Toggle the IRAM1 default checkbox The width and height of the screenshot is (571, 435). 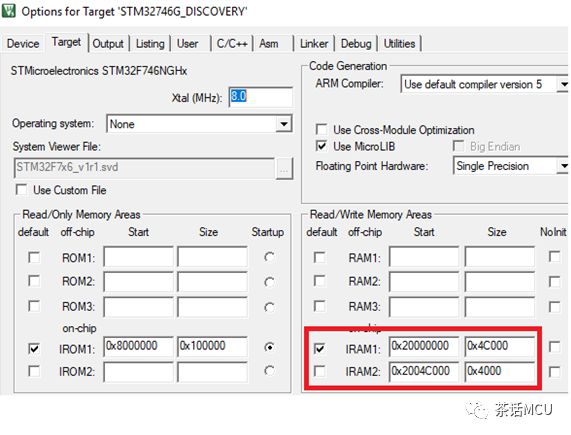tap(320, 348)
